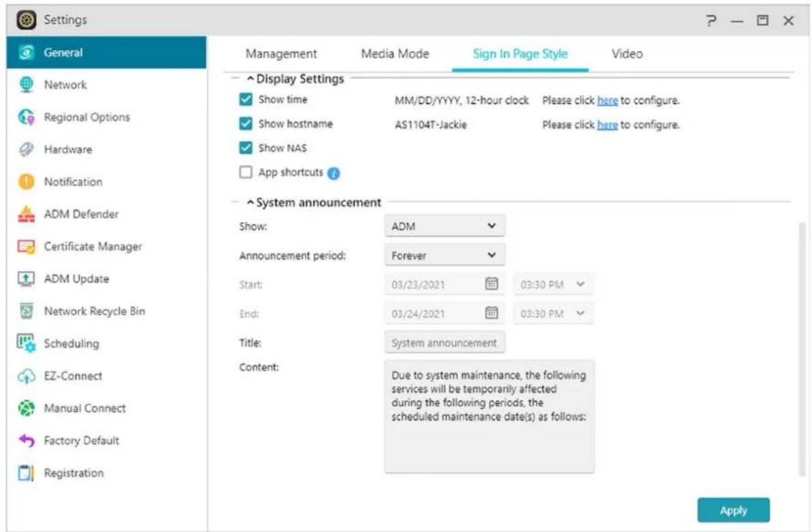Open ADM Defender firewall icon
This screenshot has width=812, height=532.
point(22,215)
